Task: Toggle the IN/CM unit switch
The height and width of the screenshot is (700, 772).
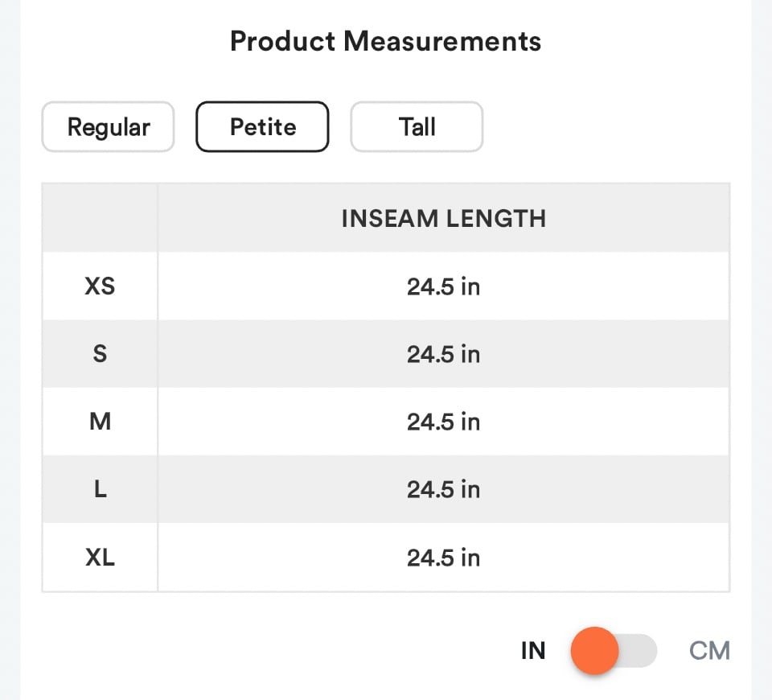Action: tap(614, 650)
